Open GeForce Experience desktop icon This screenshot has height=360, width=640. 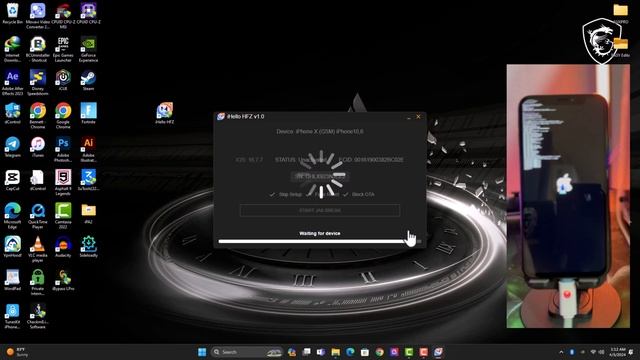tap(88, 49)
